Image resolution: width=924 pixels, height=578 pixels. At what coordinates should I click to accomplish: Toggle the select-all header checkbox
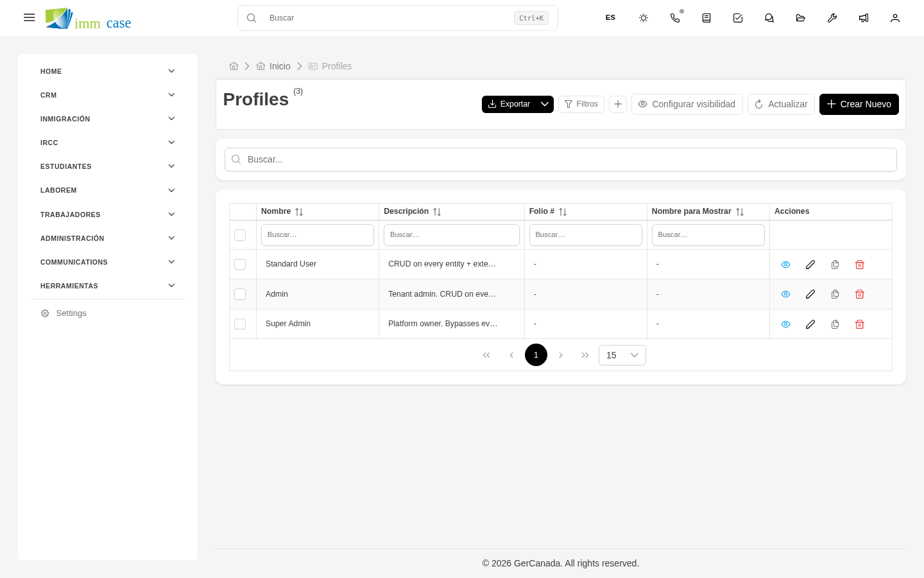[240, 235]
